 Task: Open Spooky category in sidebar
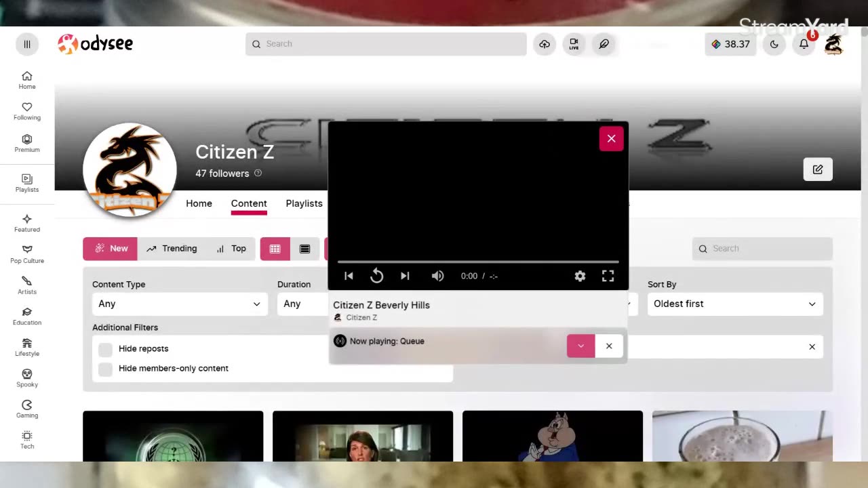[27, 379]
